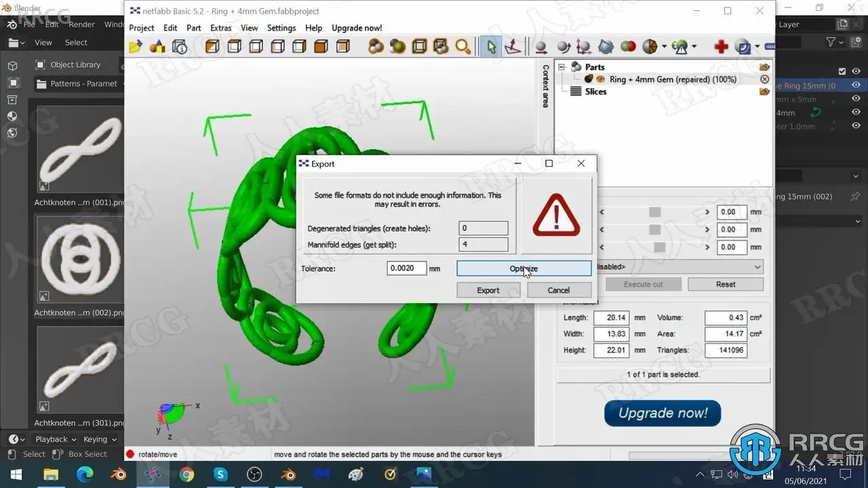Open the cut mode dropdown above Execute cut
Viewport: 868px width, 488px height.
click(679, 267)
